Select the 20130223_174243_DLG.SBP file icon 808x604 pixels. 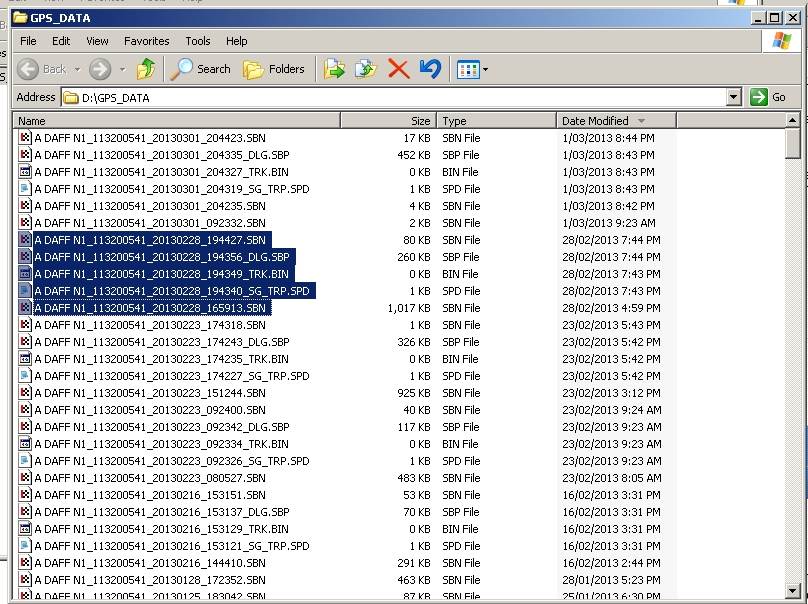[x=25, y=342]
